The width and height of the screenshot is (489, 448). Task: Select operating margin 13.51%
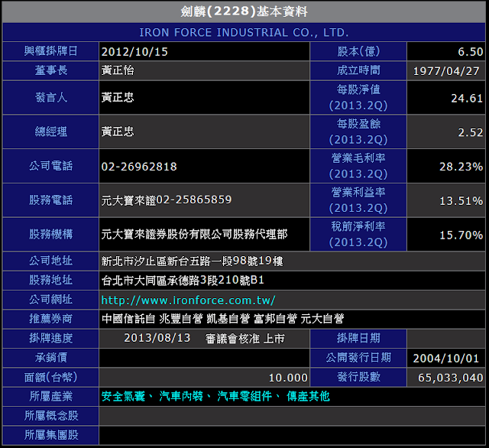(461, 201)
